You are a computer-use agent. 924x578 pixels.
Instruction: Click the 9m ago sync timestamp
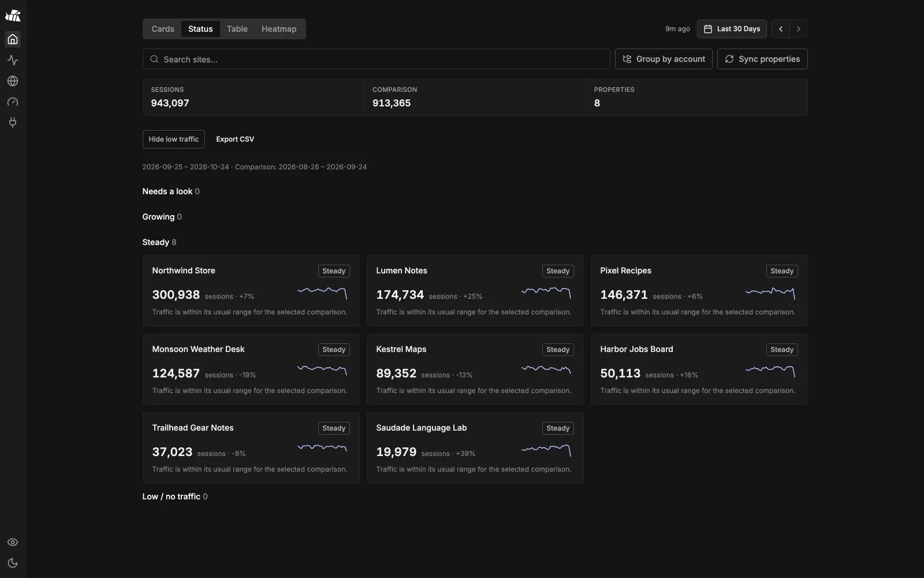click(x=677, y=29)
